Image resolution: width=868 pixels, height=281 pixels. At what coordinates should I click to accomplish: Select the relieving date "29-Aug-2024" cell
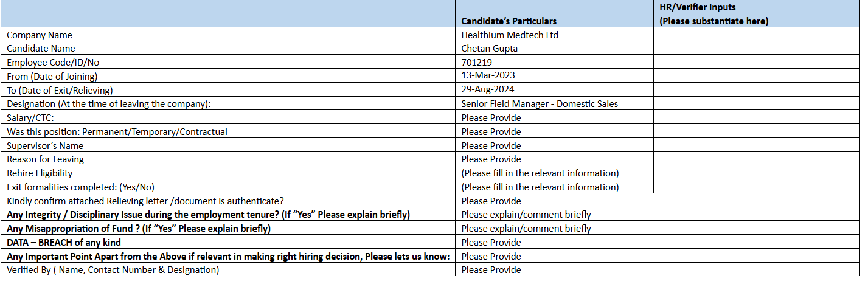pos(489,90)
